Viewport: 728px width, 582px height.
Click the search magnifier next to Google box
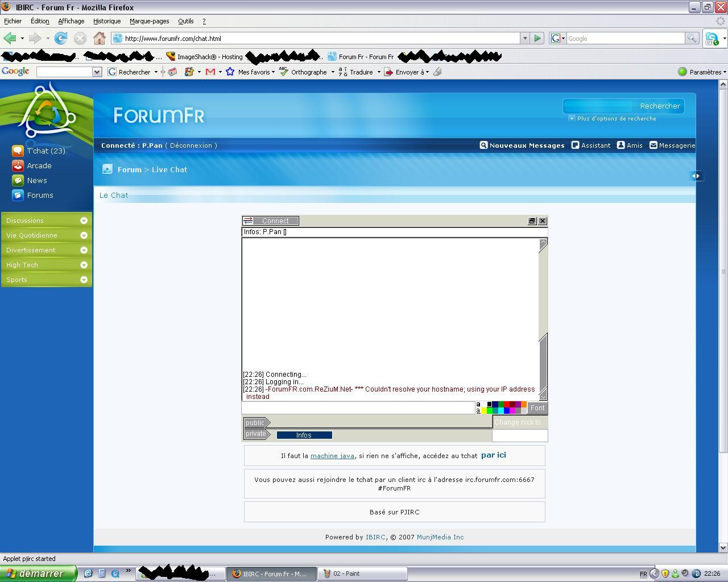(692, 38)
